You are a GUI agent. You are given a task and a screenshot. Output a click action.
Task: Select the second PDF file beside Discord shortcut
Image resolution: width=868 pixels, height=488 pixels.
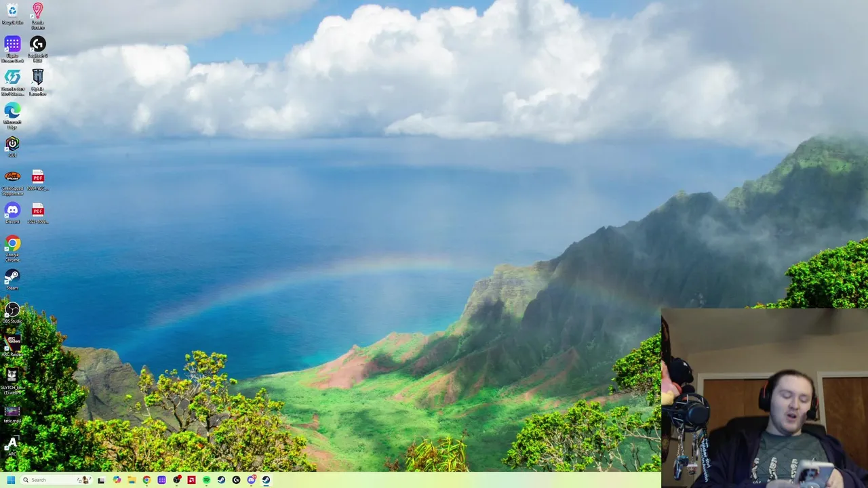tap(37, 213)
